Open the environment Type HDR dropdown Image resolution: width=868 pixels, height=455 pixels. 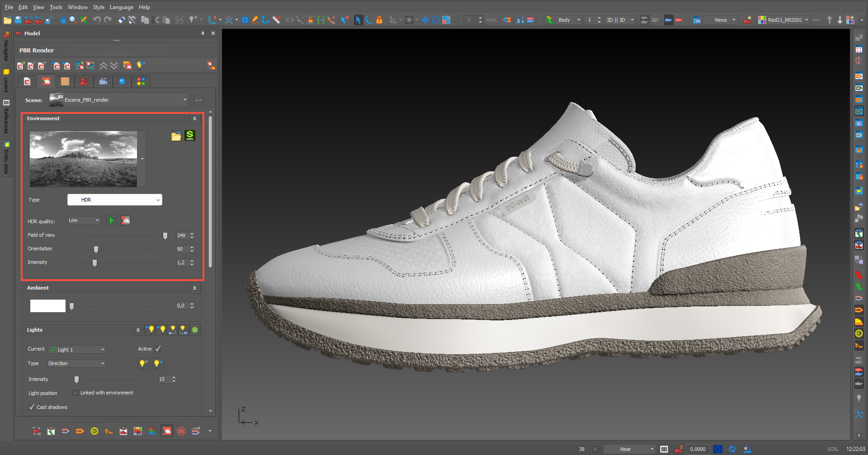pyautogui.click(x=115, y=200)
